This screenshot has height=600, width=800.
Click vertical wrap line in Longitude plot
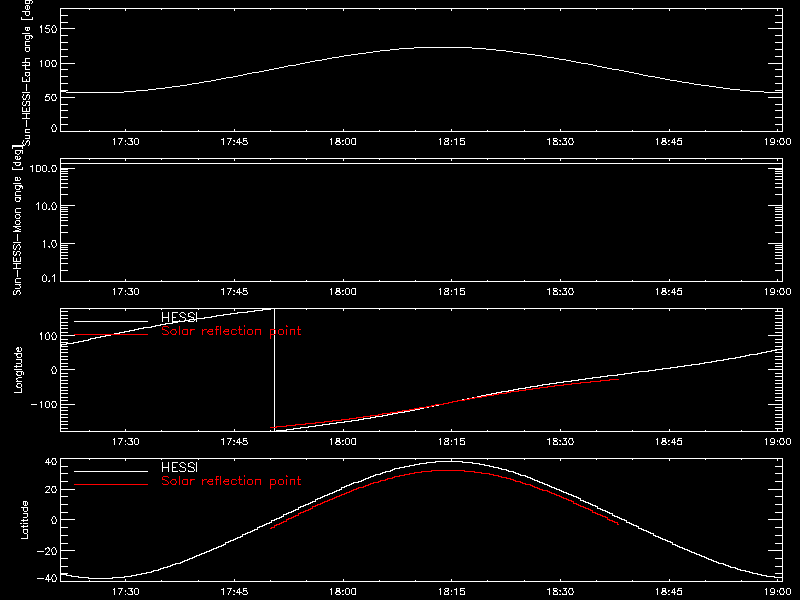(x=274, y=370)
